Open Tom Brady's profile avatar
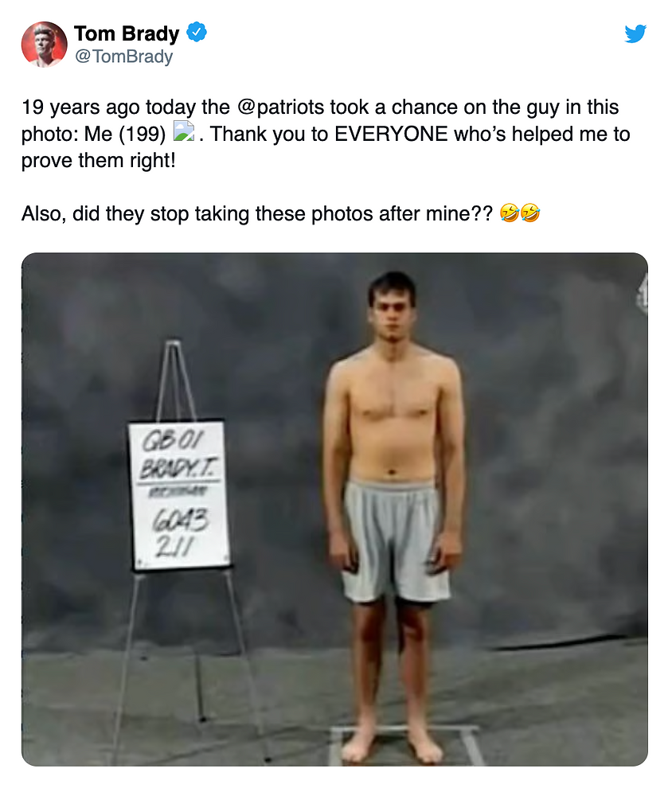This screenshot has height=796, width=672. coord(44,44)
